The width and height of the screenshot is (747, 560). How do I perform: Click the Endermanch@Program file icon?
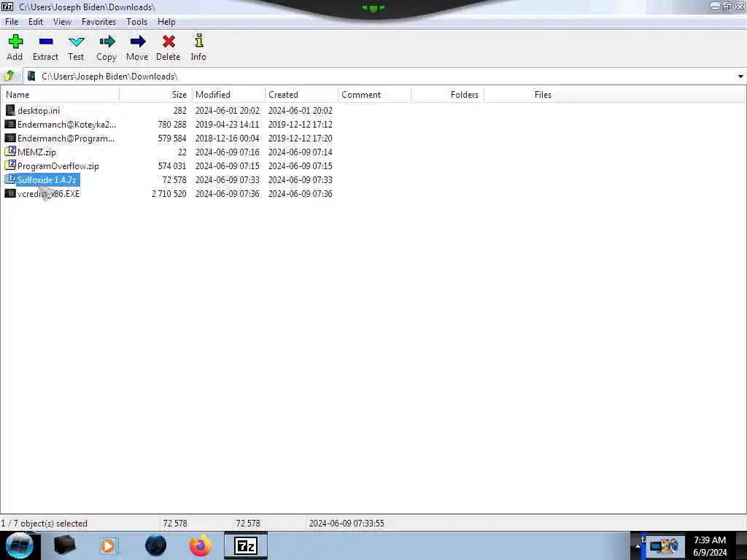coord(10,138)
